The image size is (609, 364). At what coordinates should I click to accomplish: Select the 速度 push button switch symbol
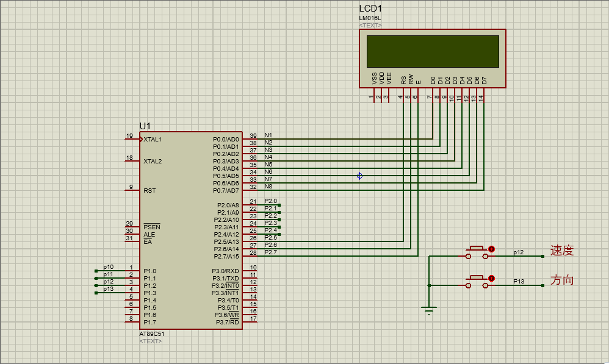(477, 252)
